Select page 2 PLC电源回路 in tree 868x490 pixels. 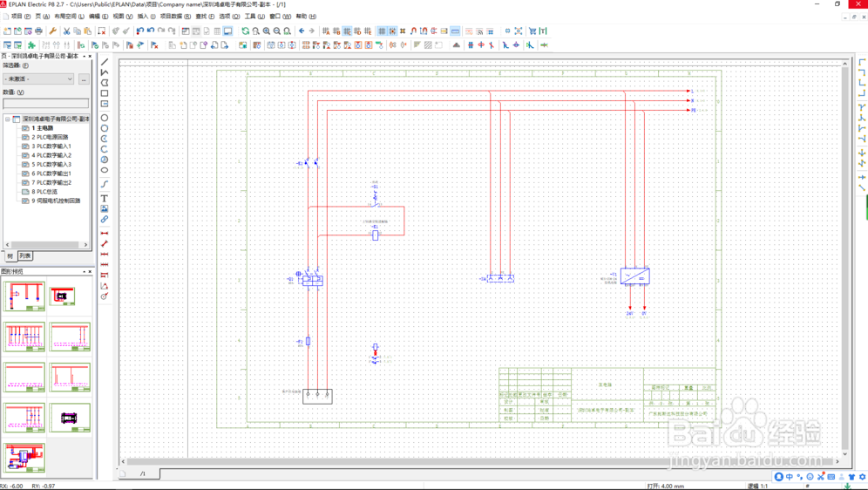pos(50,137)
